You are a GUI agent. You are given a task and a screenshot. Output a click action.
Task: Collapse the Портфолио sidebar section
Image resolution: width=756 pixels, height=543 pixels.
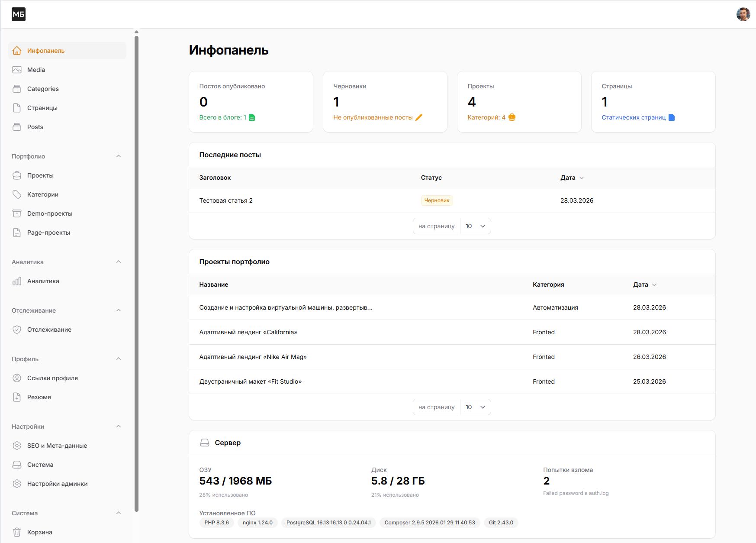[119, 156]
